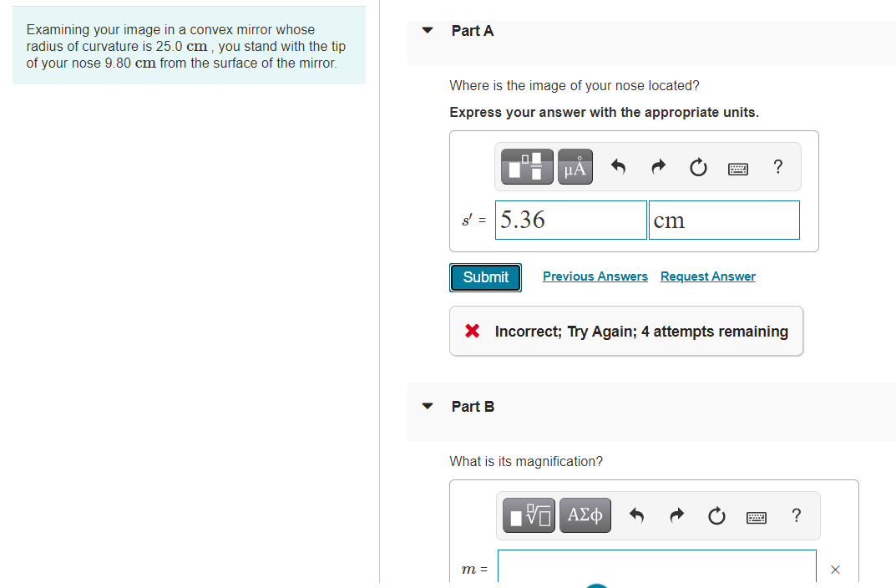Select the Part A section header

point(472,30)
